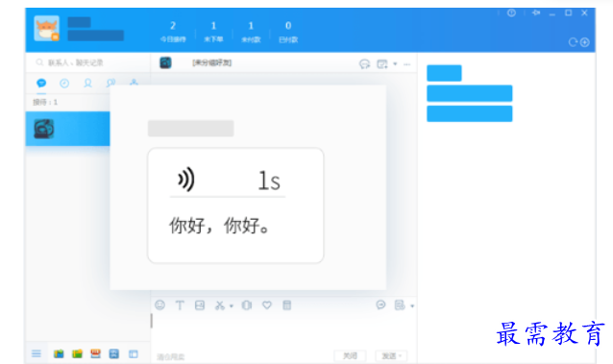Click the 未付款 counter showing 1
613x364 pixels.
click(x=251, y=32)
